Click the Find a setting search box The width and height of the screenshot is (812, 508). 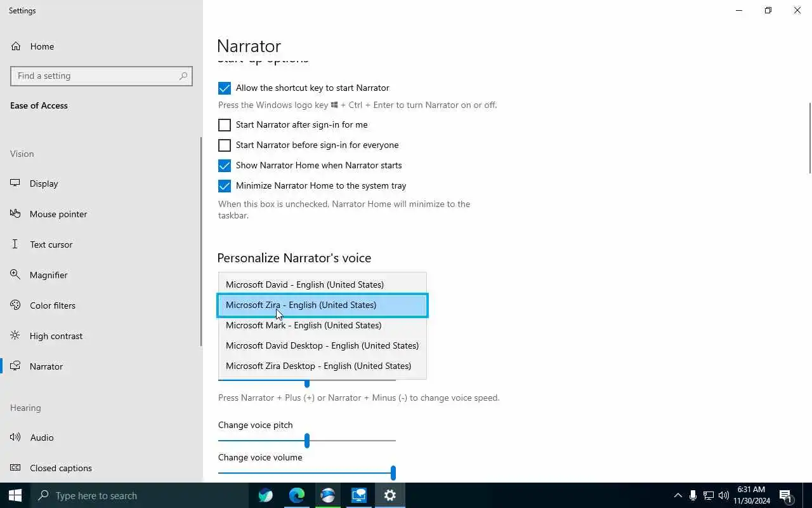tap(101, 76)
